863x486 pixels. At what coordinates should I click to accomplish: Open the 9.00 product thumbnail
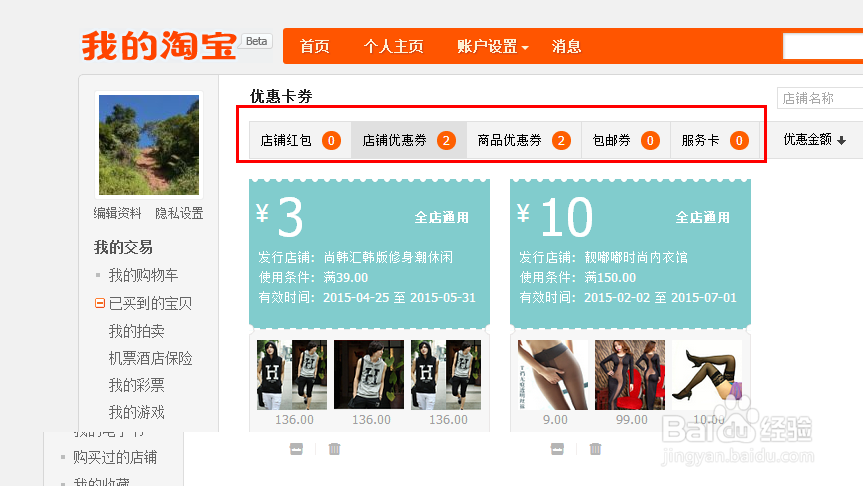pyautogui.click(x=553, y=375)
